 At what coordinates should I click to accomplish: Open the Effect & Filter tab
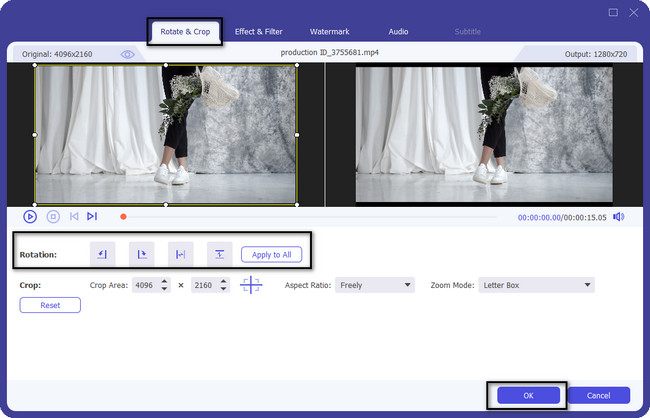(258, 32)
